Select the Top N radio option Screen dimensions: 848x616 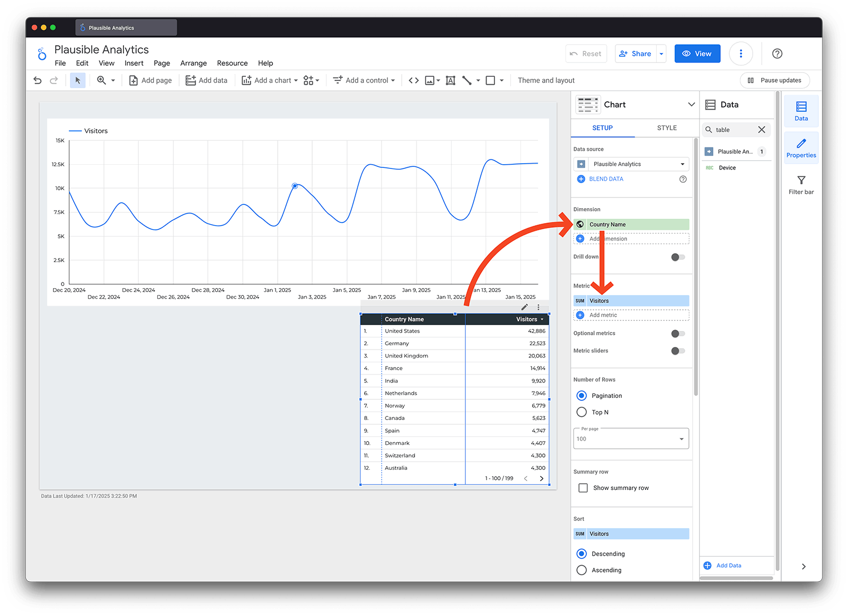point(581,412)
